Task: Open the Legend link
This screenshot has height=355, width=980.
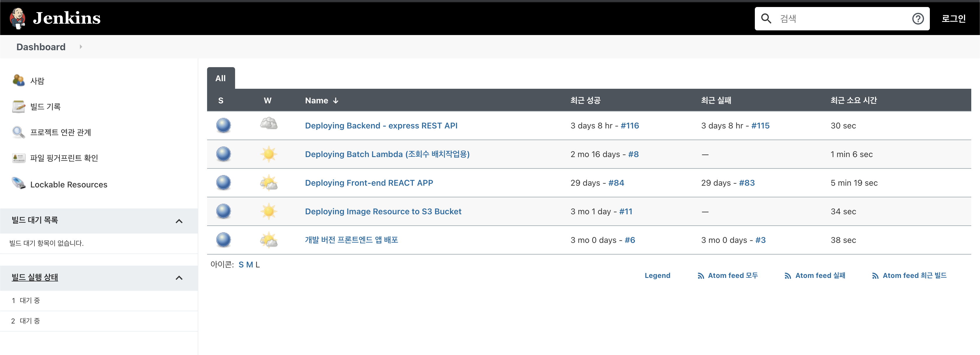Action: [x=657, y=275]
